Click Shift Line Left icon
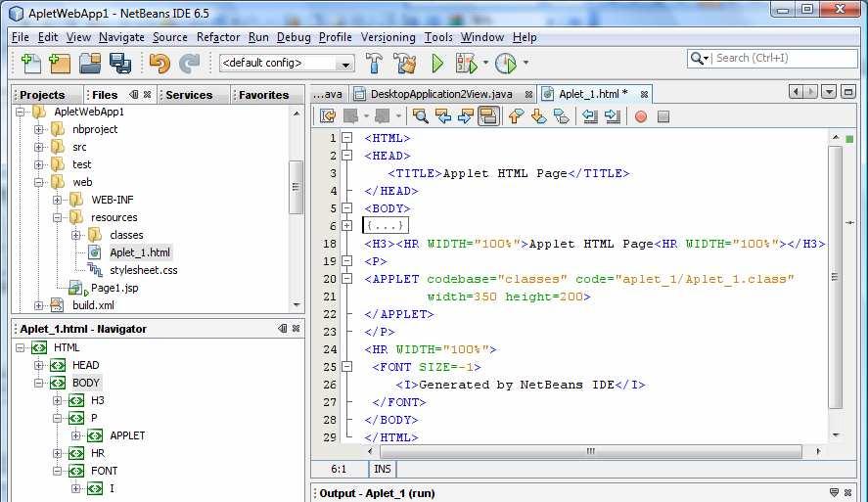868x502 pixels. (x=589, y=116)
